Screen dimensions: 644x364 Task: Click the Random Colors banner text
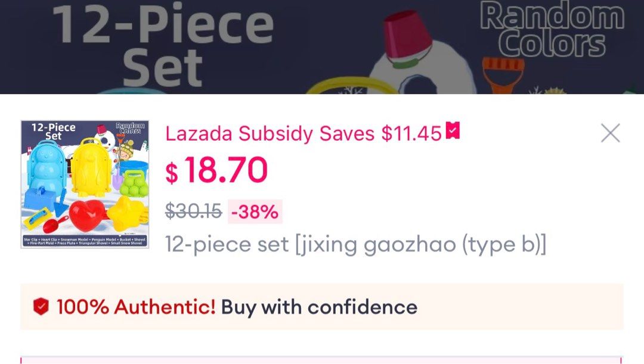pyautogui.click(x=552, y=31)
